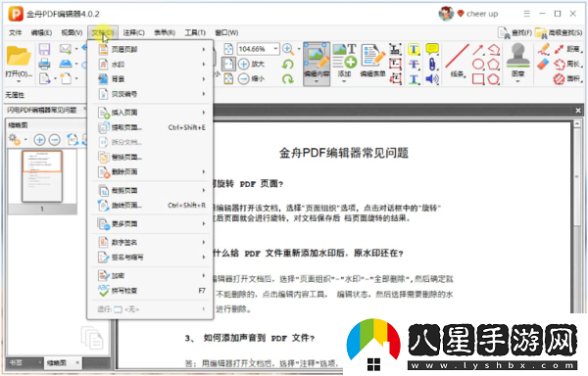588x376 pixels.
Task: Select the red arrow drawing tool
Action: tap(478, 49)
